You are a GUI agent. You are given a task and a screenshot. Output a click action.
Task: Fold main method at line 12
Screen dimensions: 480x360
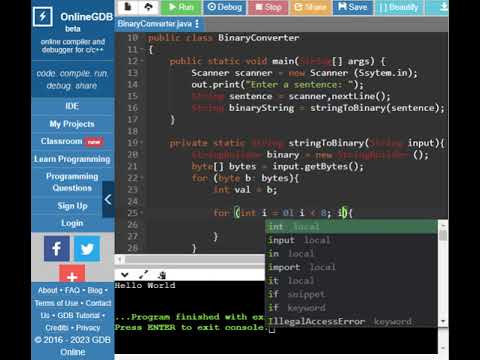click(x=142, y=61)
